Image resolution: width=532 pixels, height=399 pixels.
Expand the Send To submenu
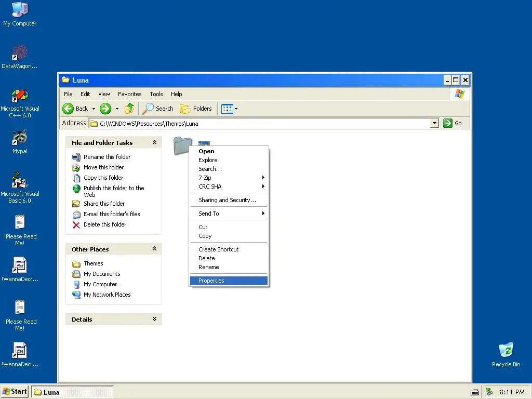tap(229, 214)
